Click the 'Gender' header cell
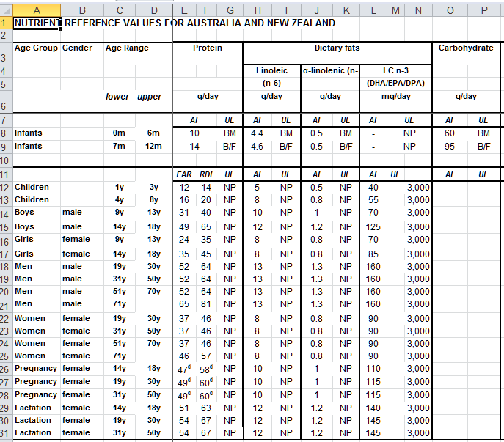Screen dimensions: 504x442 [82, 54]
